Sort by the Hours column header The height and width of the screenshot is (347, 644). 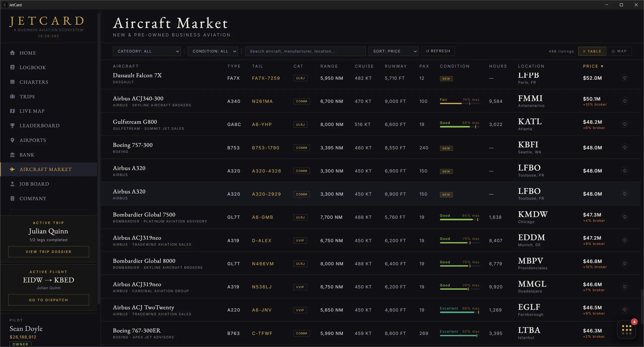point(498,66)
